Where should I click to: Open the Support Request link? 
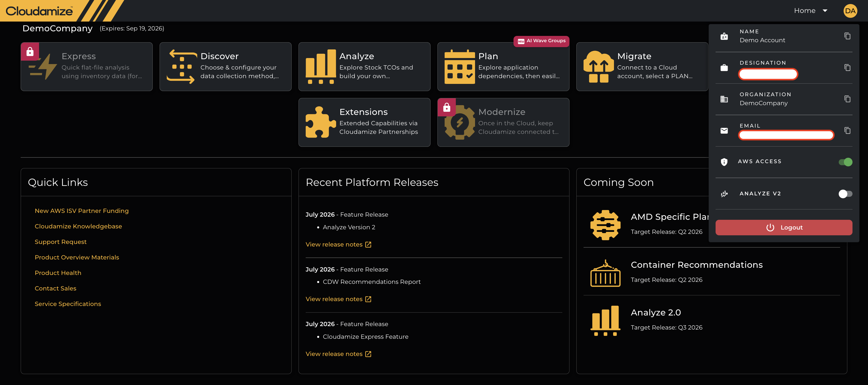point(61,242)
